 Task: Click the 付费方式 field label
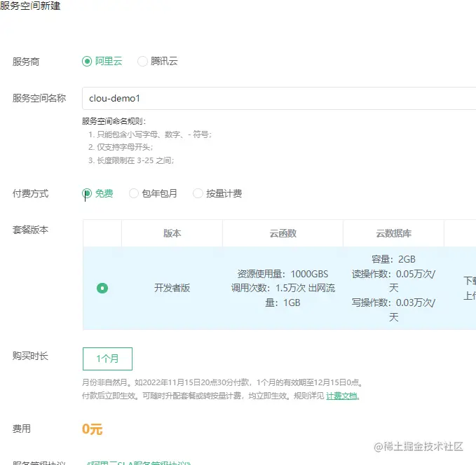pyautogui.click(x=30, y=193)
